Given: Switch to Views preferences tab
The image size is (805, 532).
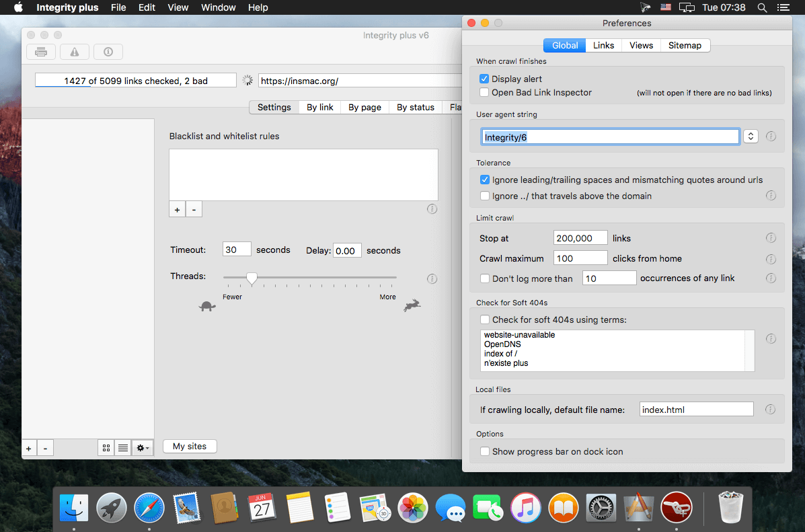Looking at the screenshot, I should 641,45.
